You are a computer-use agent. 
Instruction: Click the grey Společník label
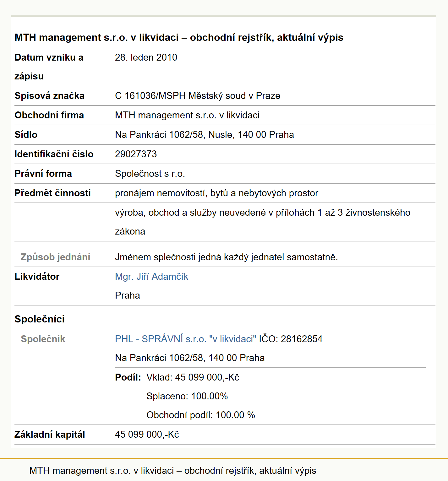[43, 339]
